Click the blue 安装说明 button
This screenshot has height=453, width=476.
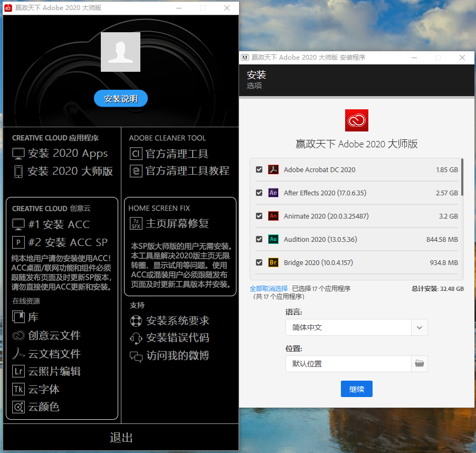121,99
